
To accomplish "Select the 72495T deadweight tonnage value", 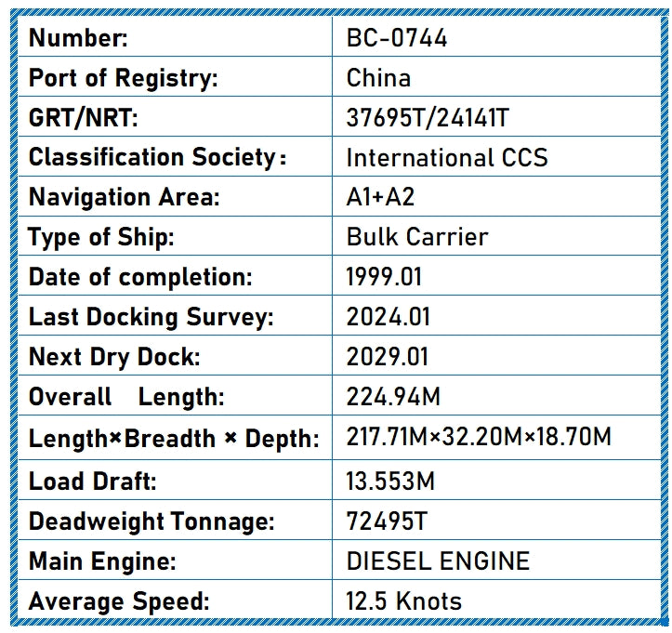I will coord(387,521).
